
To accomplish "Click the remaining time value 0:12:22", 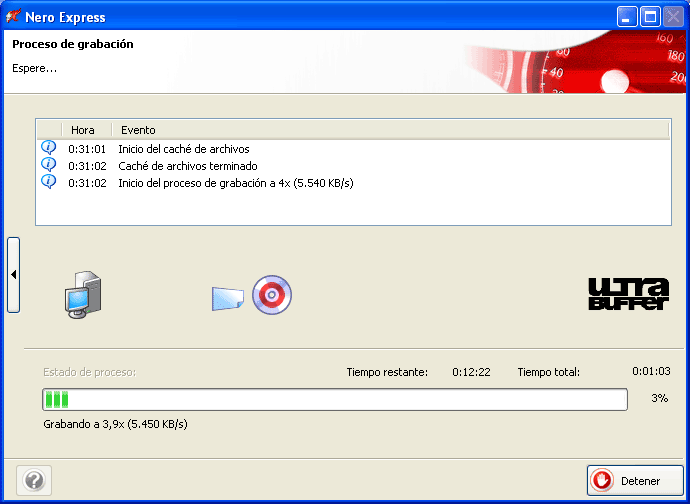I will tap(471, 372).
